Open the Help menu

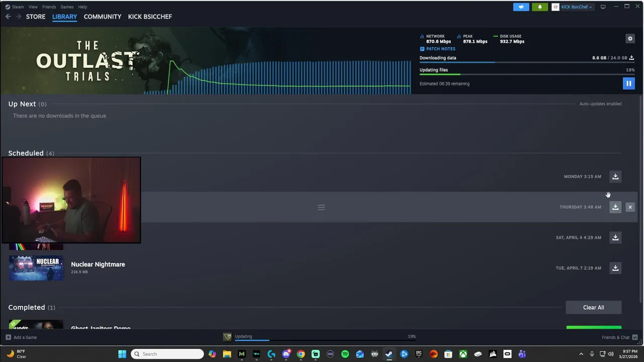coord(83,7)
